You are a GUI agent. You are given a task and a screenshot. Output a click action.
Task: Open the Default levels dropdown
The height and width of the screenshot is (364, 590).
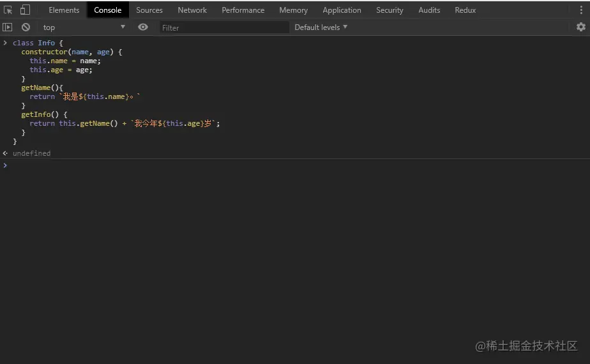tap(321, 27)
